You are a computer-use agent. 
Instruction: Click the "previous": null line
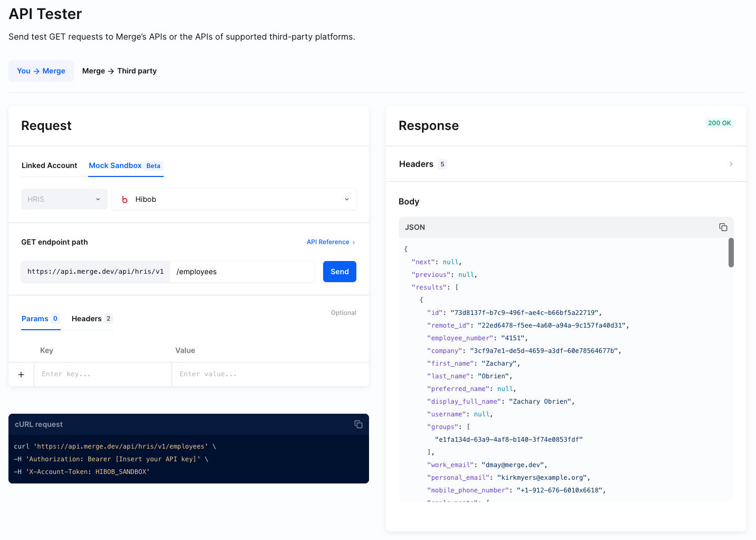pos(445,275)
